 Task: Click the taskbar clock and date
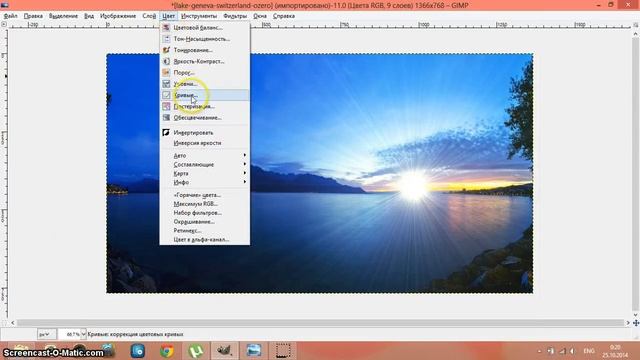(615, 351)
